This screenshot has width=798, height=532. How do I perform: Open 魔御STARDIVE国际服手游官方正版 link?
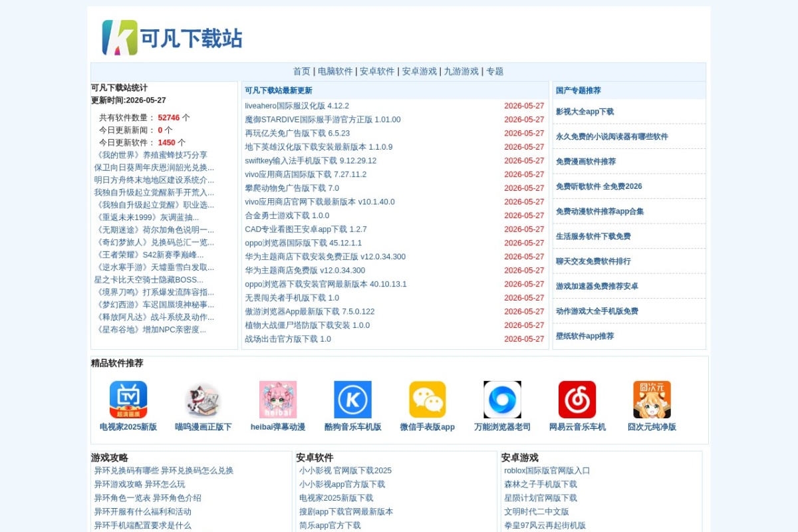pos(323,120)
